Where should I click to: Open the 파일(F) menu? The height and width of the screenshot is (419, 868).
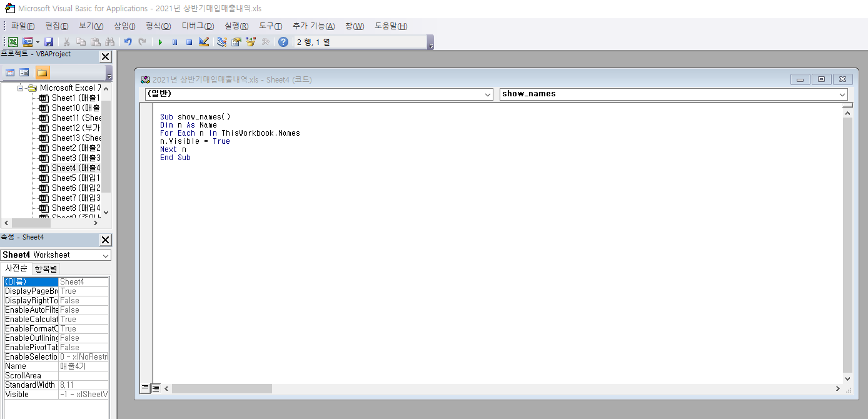pos(23,26)
